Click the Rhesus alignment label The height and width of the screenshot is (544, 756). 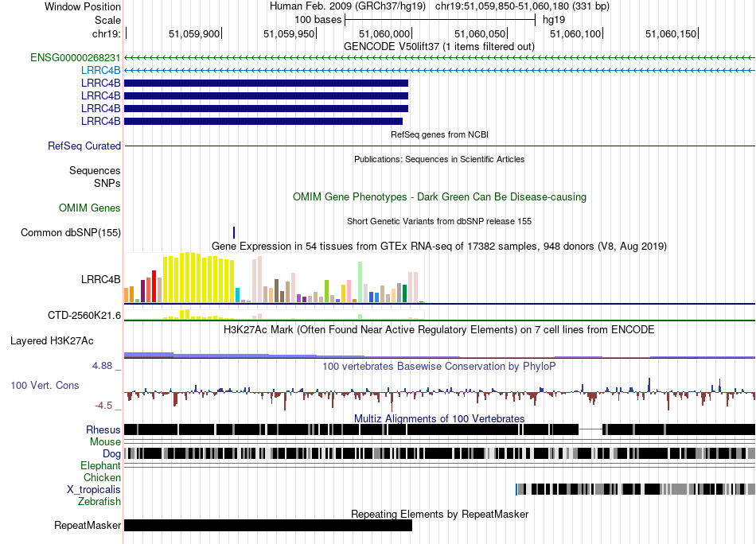pos(103,429)
